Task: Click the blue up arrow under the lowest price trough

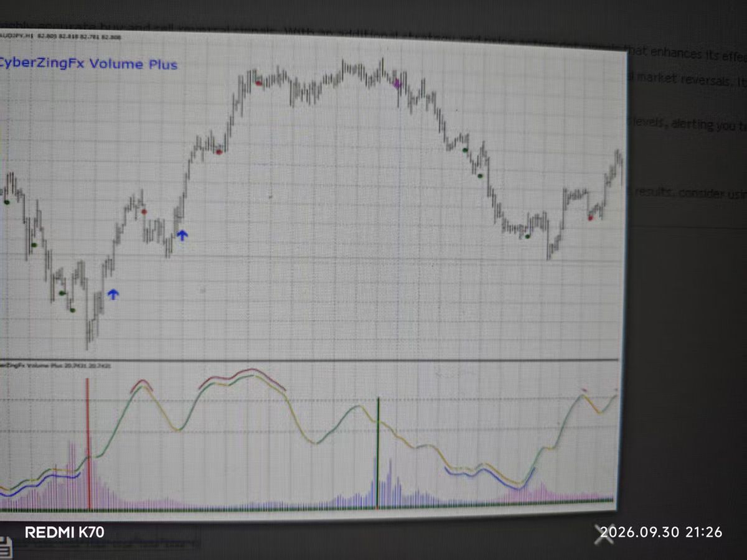Action: (113, 294)
